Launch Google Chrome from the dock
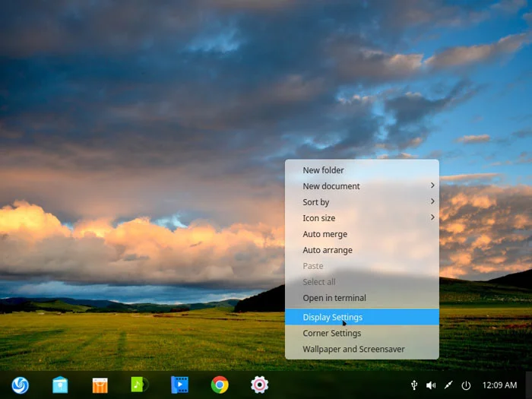The width and height of the screenshot is (532, 399). [220, 385]
